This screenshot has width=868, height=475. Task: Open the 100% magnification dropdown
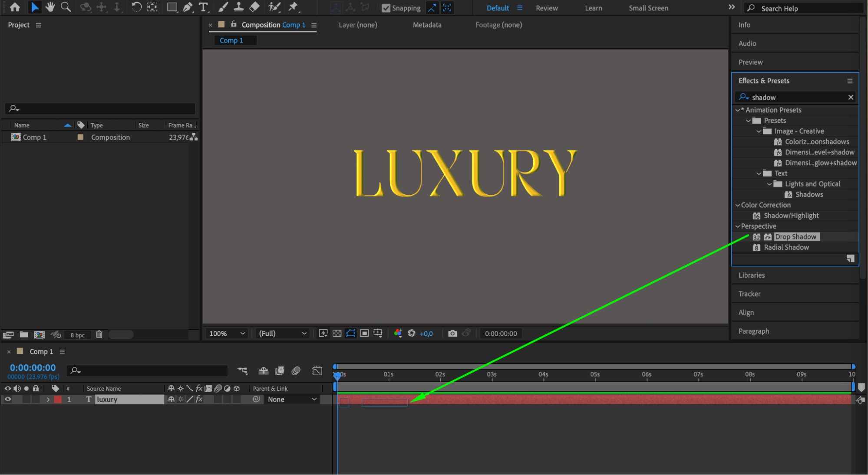coord(227,333)
